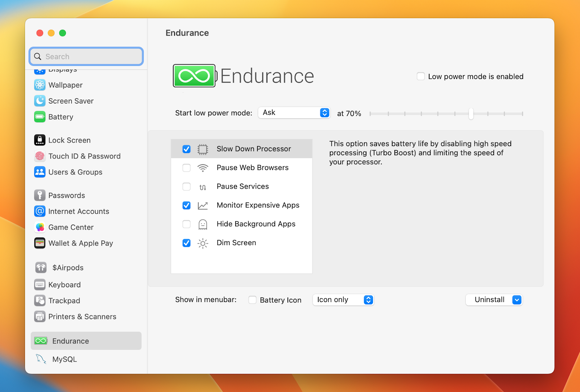
Task: Select the Pause Services row label
Action: [x=243, y=186]
